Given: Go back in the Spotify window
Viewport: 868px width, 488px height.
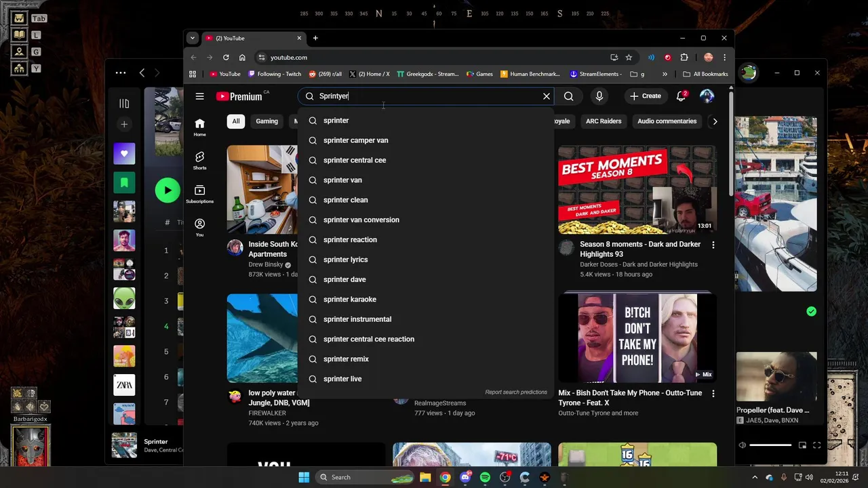Looking at the screenshot, I should coord(142,73).
